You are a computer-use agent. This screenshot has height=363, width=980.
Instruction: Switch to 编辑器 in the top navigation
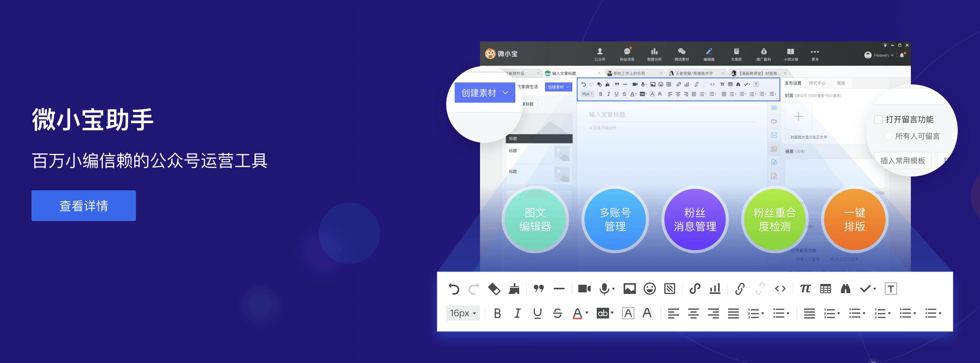click(709, 54)
